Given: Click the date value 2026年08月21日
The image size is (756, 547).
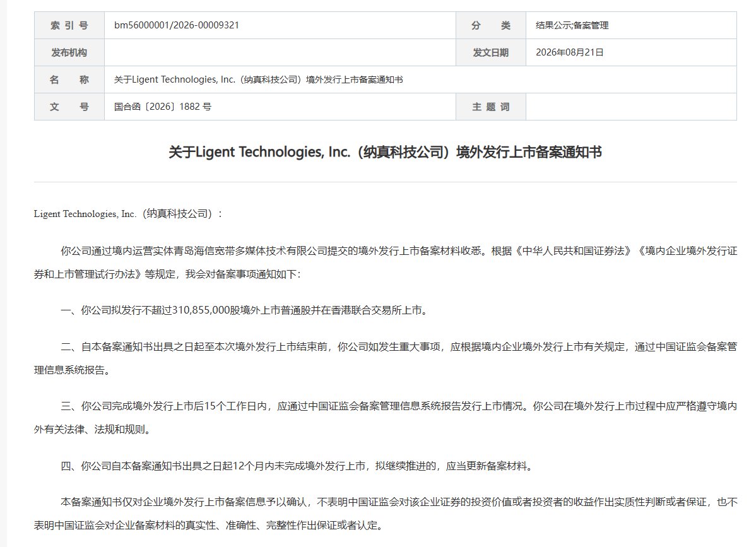Looking at the screenshot, I should click(x=570, y=52).
